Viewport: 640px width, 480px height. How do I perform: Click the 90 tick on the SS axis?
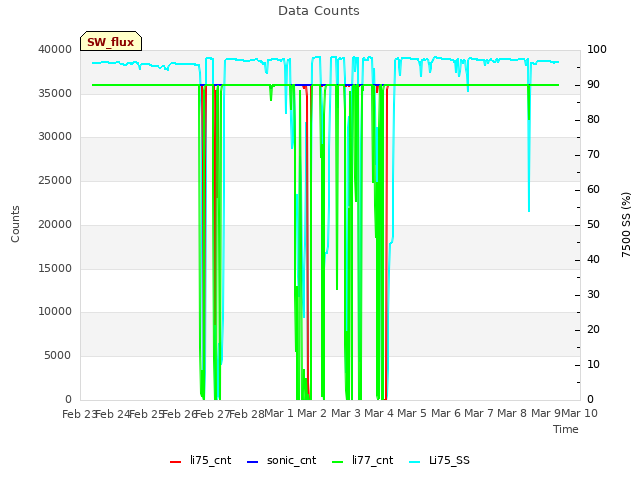pyautogui.click(x=593, y=84)
